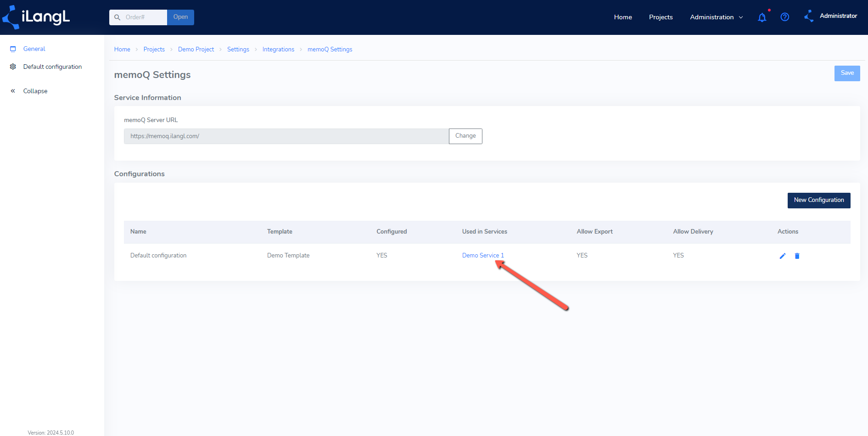Click the Used in Services column header
868x436 pixels.
pos(485,232)
